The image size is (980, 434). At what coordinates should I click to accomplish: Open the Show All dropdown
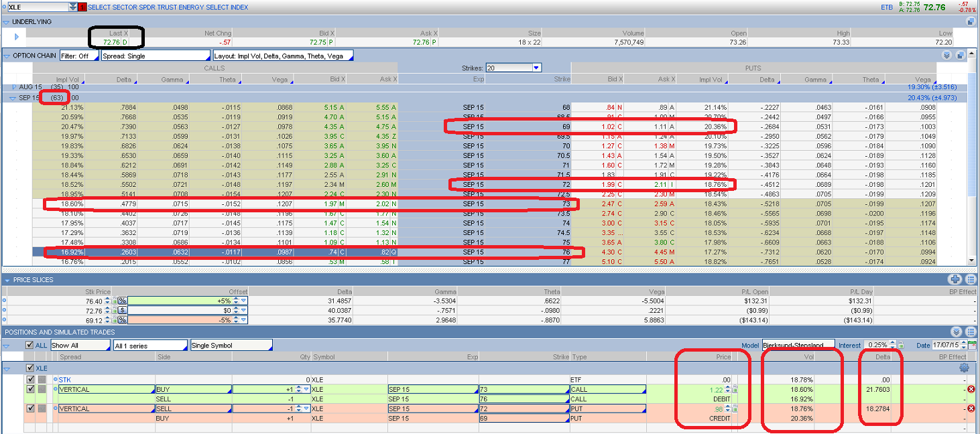tap(80, 346)
